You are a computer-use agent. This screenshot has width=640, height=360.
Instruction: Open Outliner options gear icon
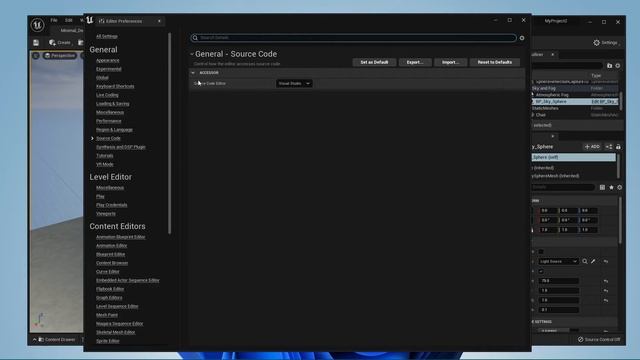618,65
